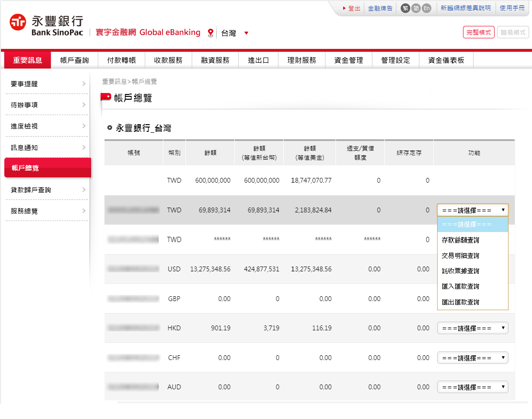Click the 功能 column header
The width and height of the screenshot is (532, 419).
(x=474, y=152)
